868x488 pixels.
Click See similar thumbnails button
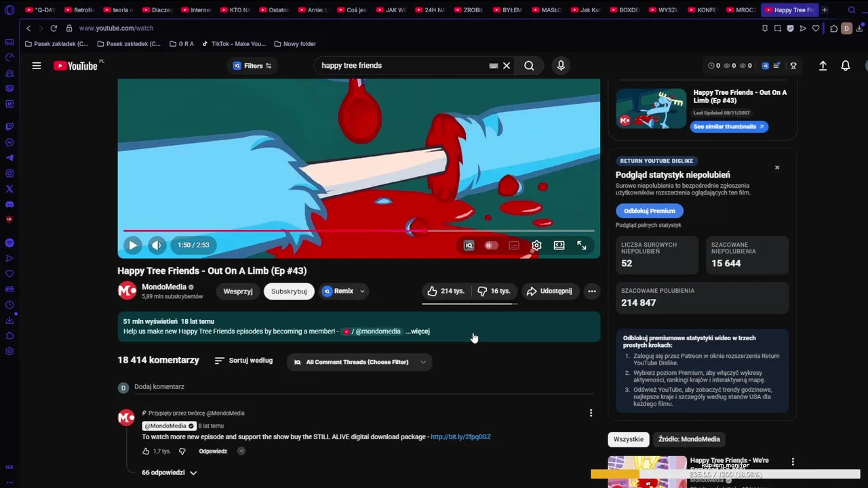point(729,127)
